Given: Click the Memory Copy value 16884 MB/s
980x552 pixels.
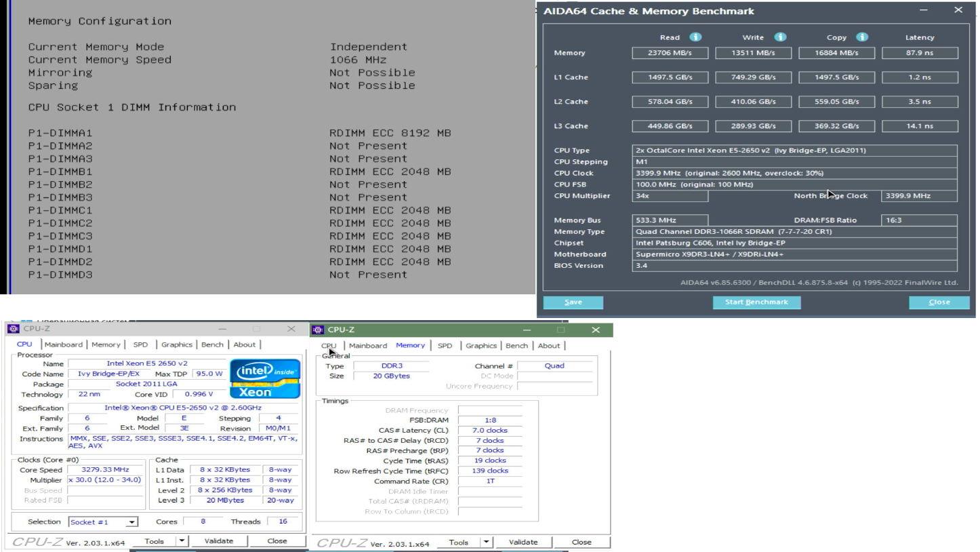Looking at the screenshot, I should (x=836, y=53).
